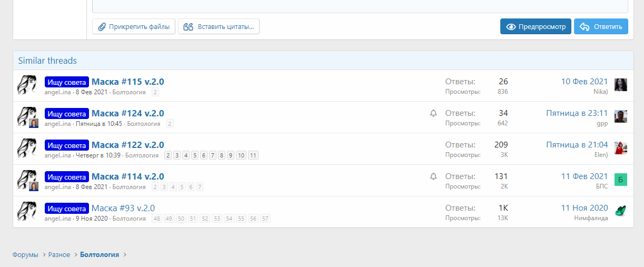Click Ищу совета prefix on Маска #124
Screen dimensions: 644x267
pos(67,113)
